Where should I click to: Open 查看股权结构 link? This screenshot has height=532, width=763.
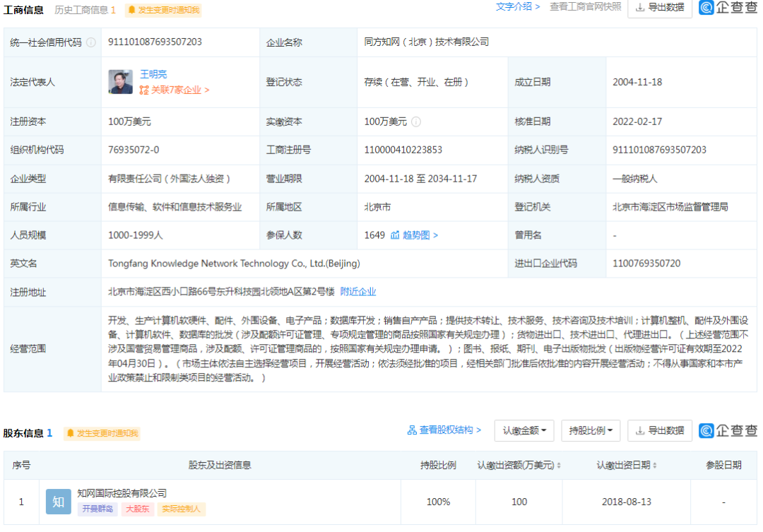[x=451, y=430]
